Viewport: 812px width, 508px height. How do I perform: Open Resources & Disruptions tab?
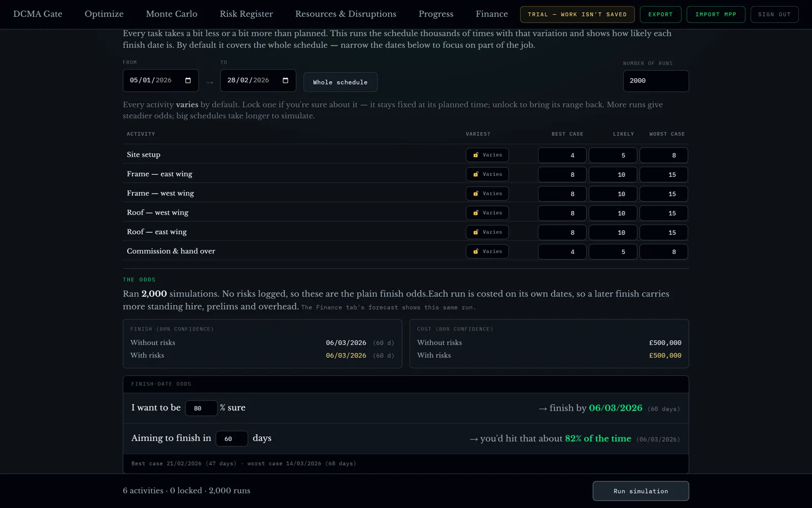tap(346, 14)
